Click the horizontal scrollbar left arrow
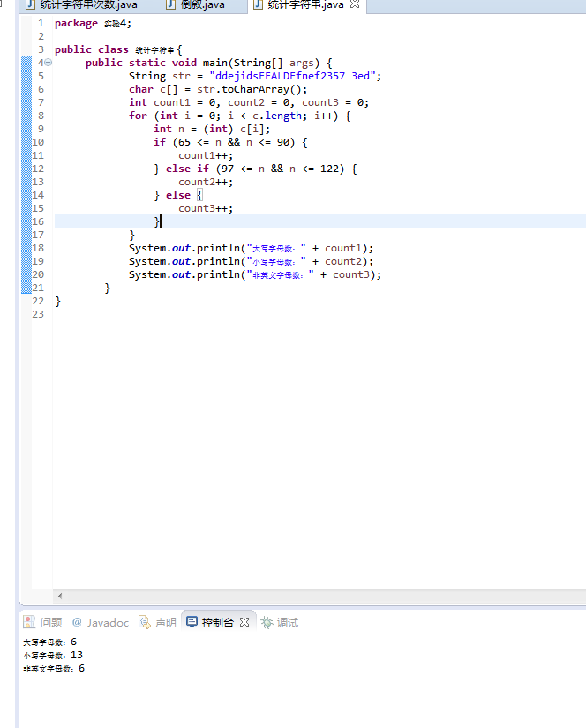The width and height of the screenshot is (586, 728). (60, 596)
